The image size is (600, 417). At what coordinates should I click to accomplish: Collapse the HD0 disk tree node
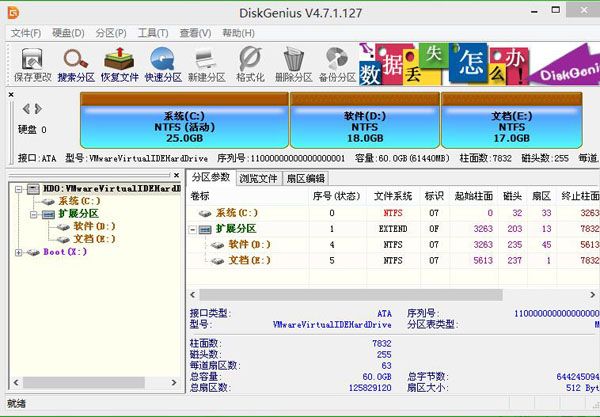pos(18,189)
